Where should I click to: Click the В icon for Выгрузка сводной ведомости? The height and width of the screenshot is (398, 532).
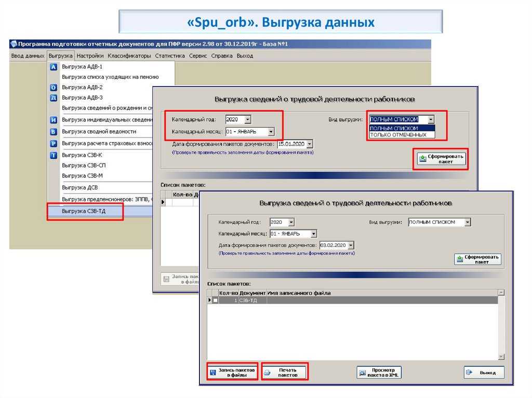[x=54, y=131]
